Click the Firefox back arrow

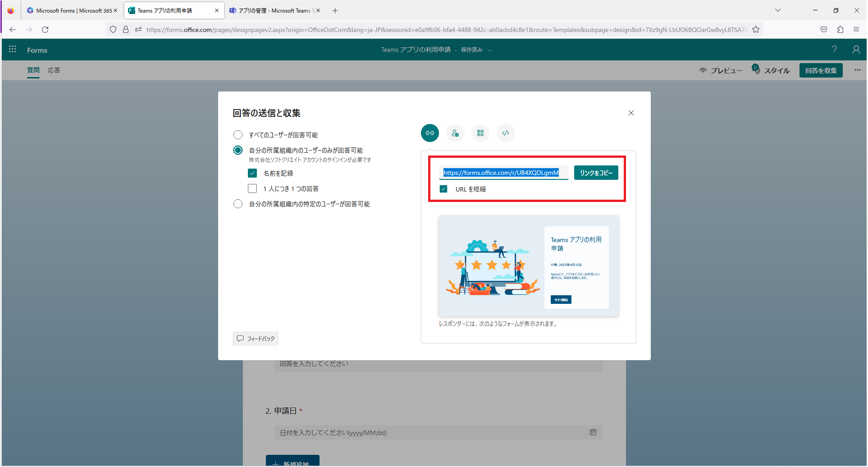pyautogui.click(x=13, y=30)
